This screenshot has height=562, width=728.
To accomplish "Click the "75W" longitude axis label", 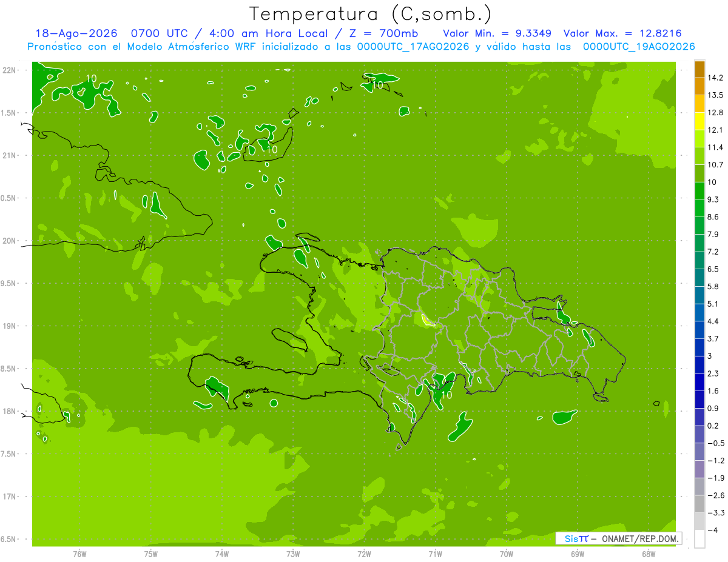I will pyautogui.click(x=151, y=554).
